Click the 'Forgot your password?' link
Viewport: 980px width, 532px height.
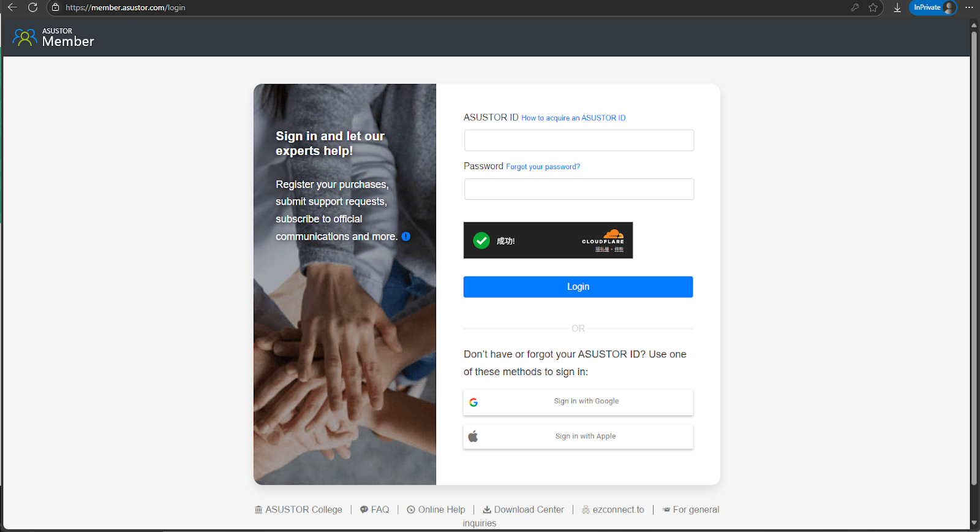point(543,167)
